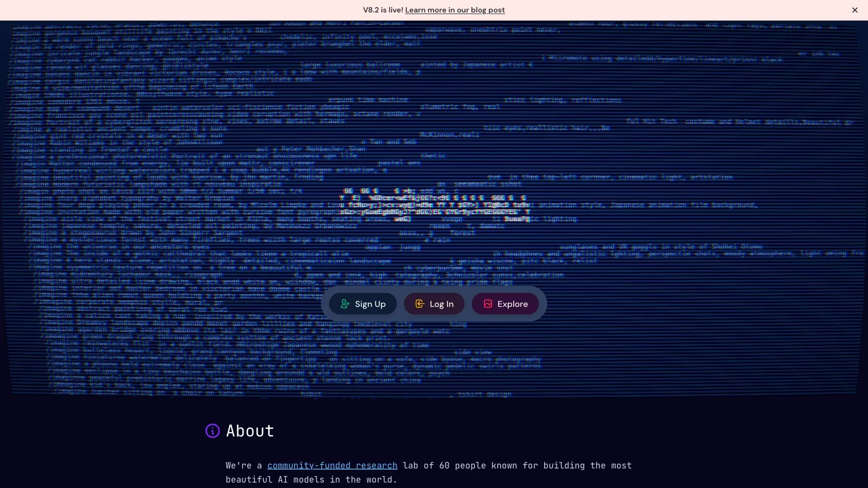Click the 'sharp alphabet typography by Walter Gropius' prompt
Image resolution: width=868 pixels, height=488 pixels.
pyautogui.click(x=127, y=198)
